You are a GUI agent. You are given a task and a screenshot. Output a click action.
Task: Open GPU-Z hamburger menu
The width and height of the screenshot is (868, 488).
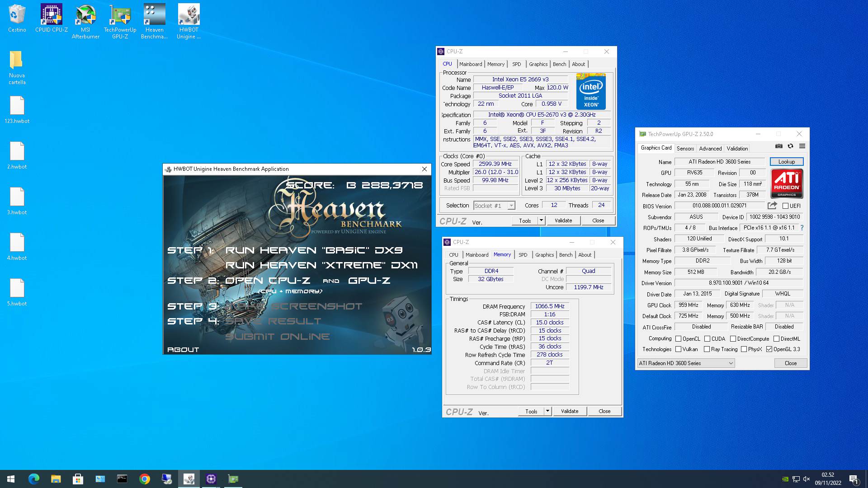pyautogui.click(x=802, y=146)
